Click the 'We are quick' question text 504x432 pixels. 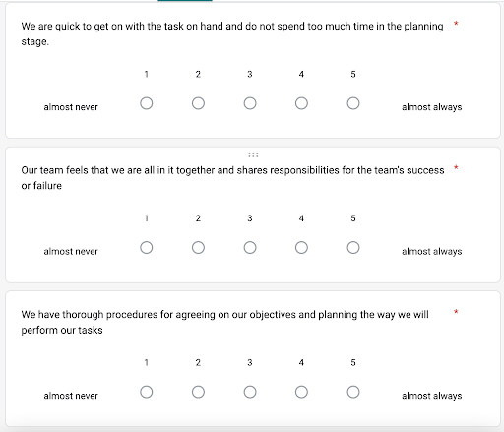[x=232, y=33]
